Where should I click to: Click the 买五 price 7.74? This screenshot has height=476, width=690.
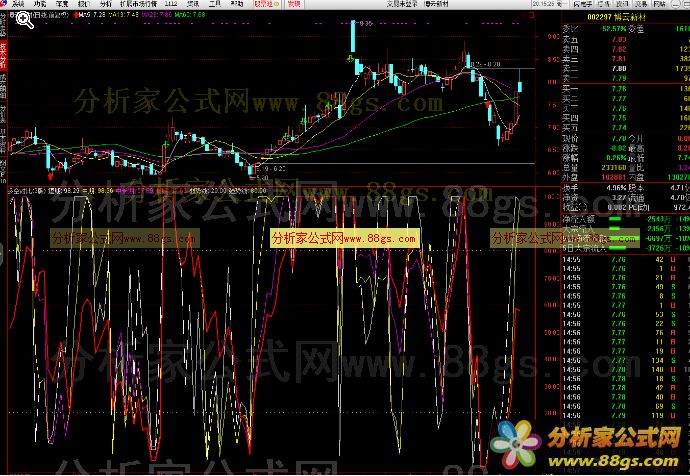tap(619, 128)
